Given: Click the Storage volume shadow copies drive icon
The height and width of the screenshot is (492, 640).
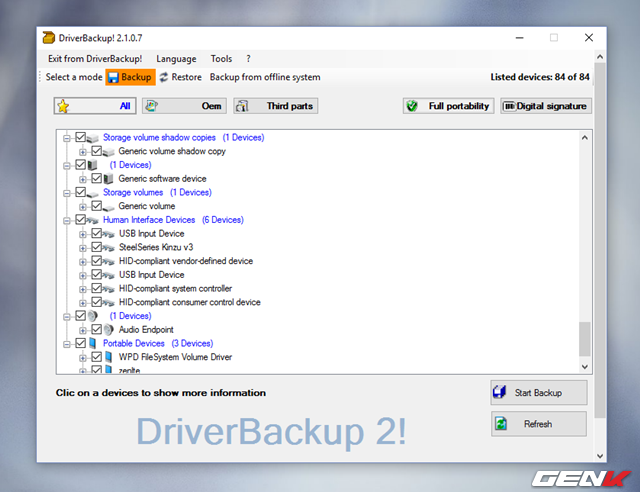Looking at the screenshot, I should [x=93, y=138].
